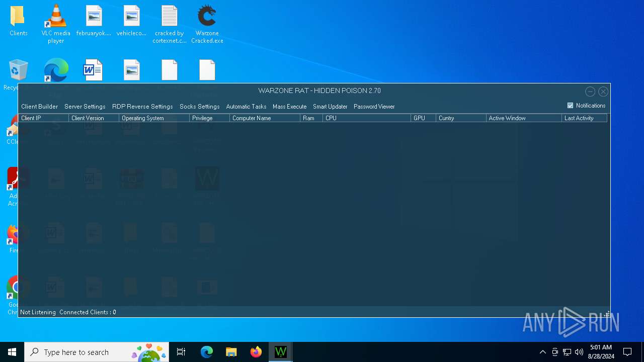
Task: Click the Connected Clients : 0 status
Action: (x=88, y=312)
